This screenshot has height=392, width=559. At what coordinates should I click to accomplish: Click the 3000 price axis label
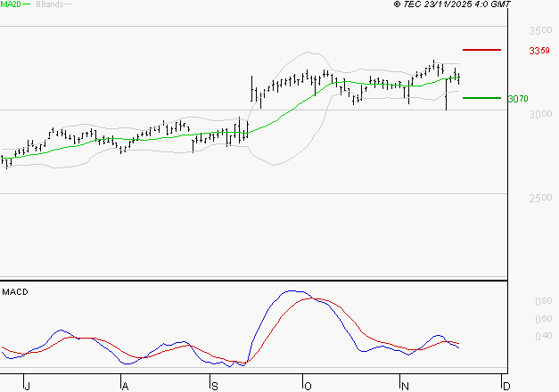(540, 114)
